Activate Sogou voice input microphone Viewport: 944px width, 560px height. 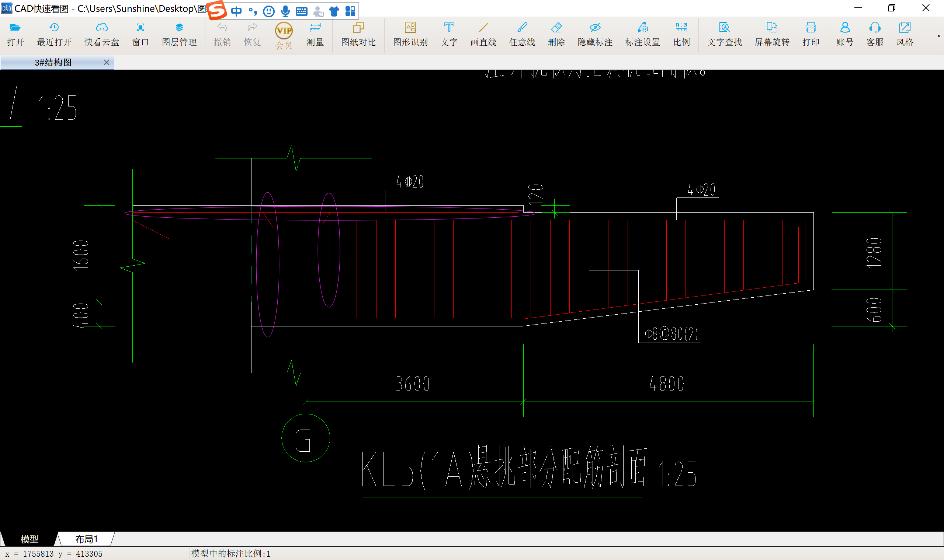(x=285, y=11)
